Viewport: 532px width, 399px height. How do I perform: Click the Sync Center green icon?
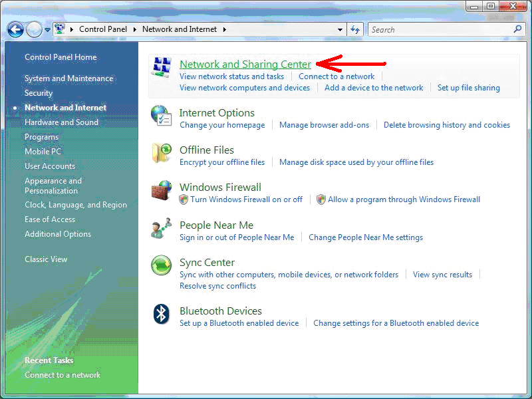[161, 265]
